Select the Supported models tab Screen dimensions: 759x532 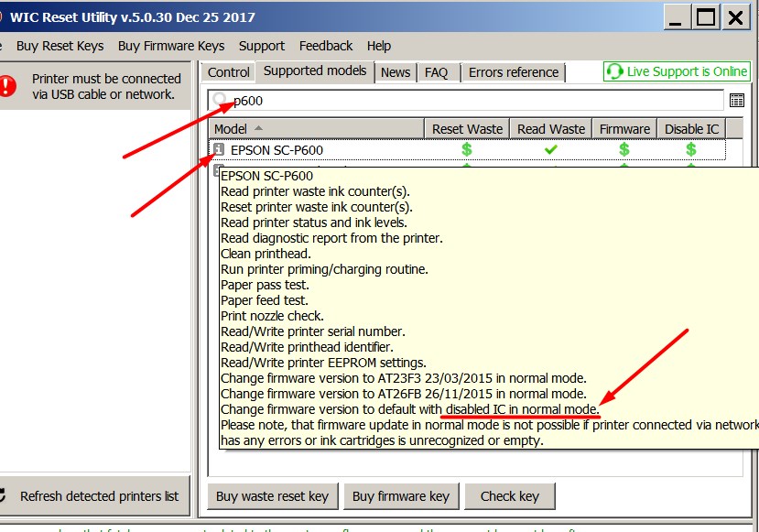(x=315, y=71)
